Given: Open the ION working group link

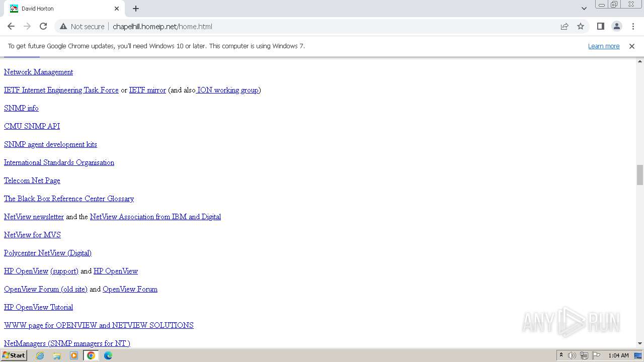Looking at the screenshot, I should pyautogui.click(x=228, y=90).
